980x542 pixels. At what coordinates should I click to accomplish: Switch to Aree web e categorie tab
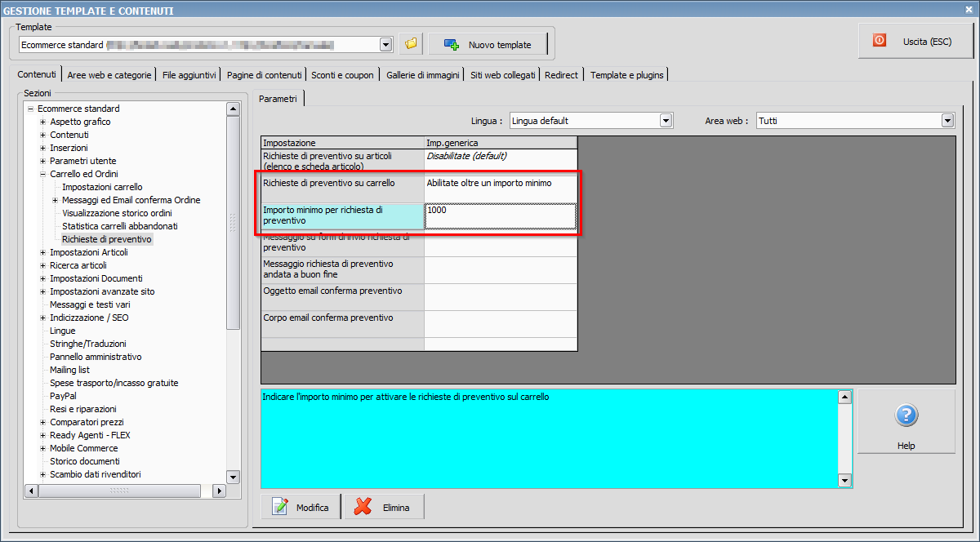(109, 74)
